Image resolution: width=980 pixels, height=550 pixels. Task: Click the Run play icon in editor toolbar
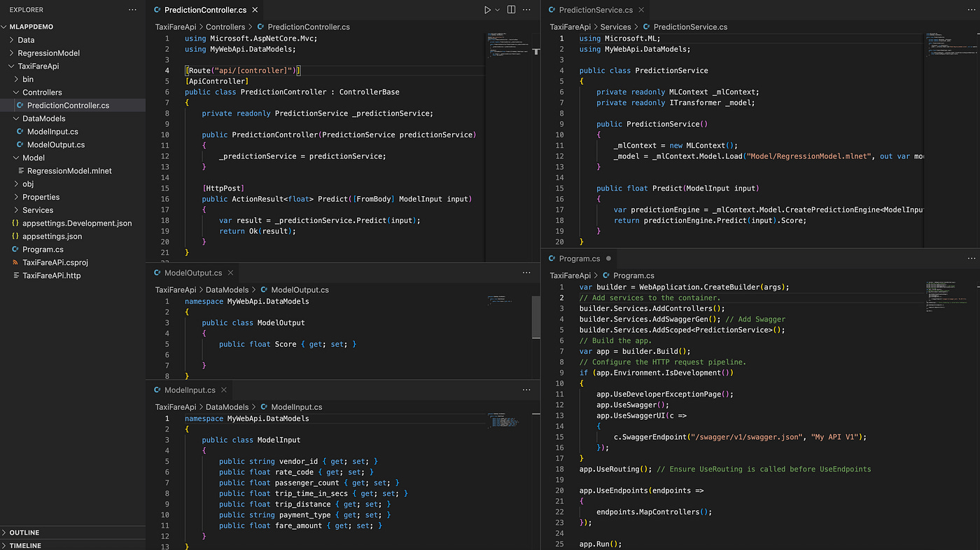tap(487, 10)
